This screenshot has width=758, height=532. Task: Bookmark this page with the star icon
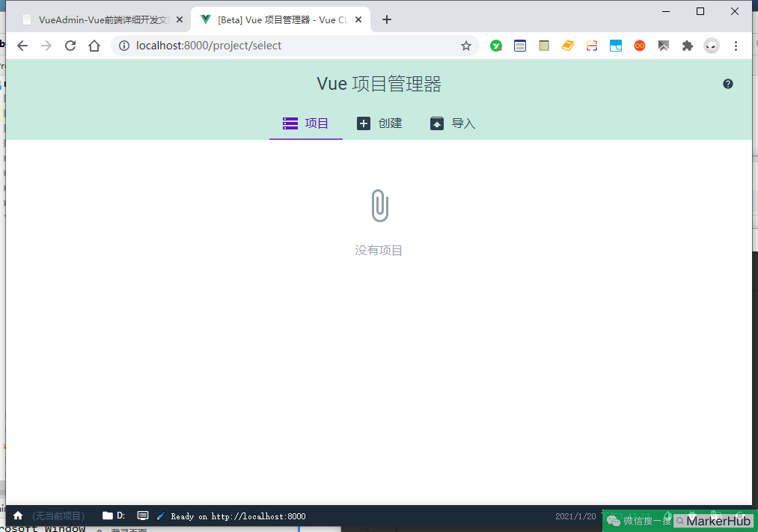tap(466, 46)
